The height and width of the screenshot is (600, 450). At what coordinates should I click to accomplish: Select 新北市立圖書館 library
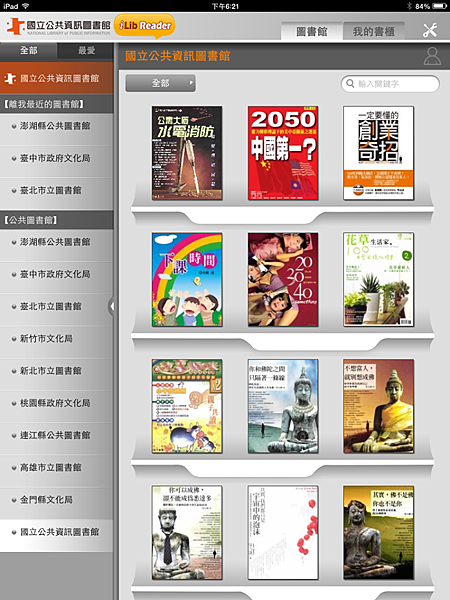[57, 371]
